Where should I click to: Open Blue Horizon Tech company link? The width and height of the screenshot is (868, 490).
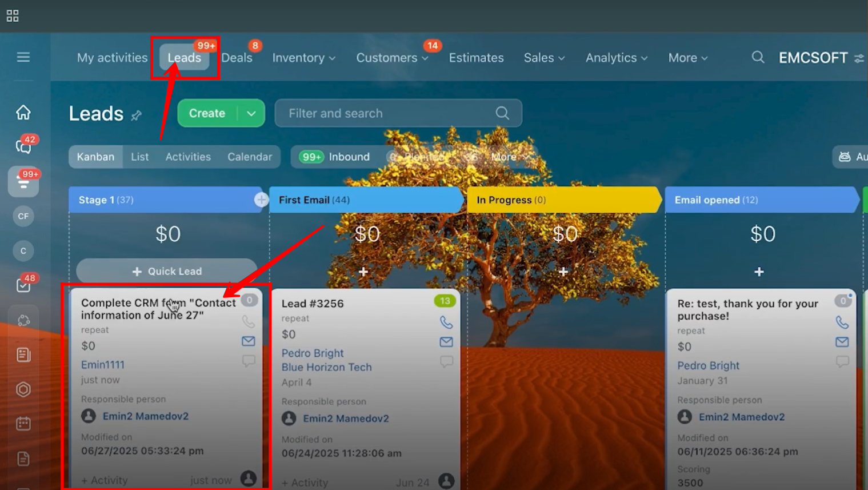326,367
